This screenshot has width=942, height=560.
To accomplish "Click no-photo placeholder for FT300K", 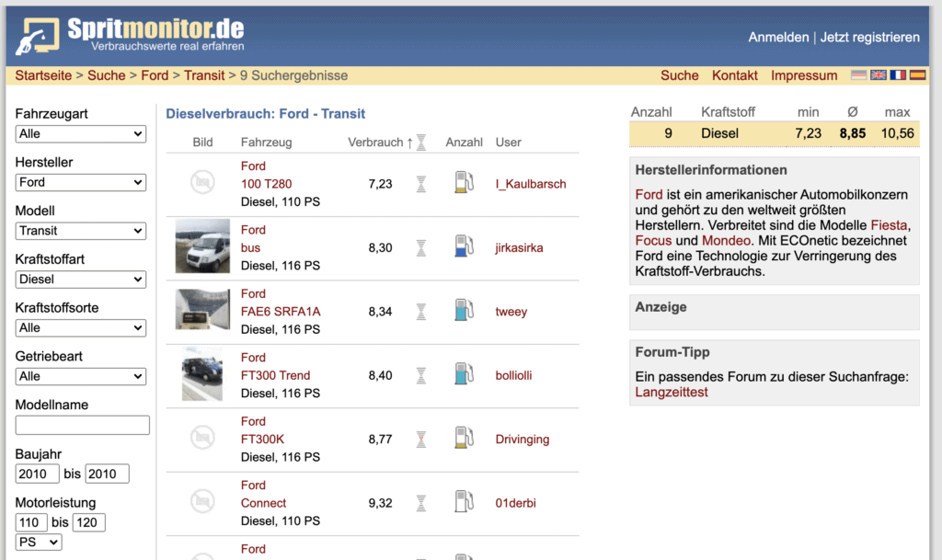I will [x=202, y=438].
